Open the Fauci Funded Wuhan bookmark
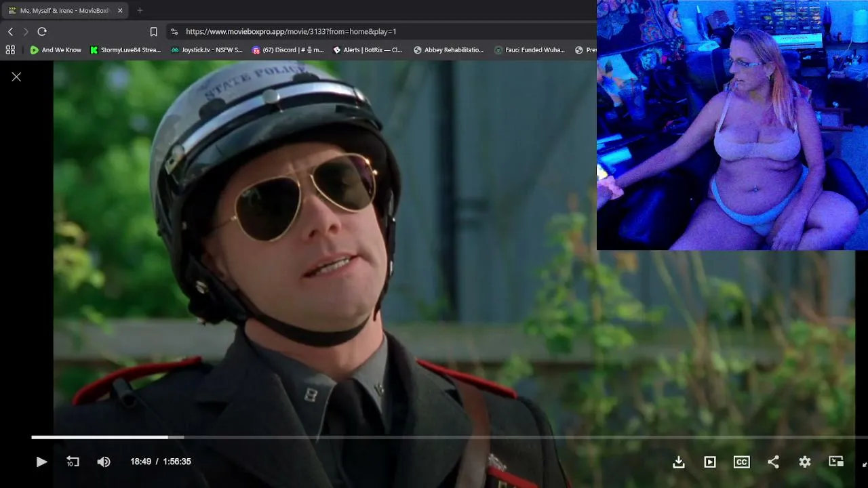Image resolution: width=868 pixels, height=488 pixels. coord(530,50)
